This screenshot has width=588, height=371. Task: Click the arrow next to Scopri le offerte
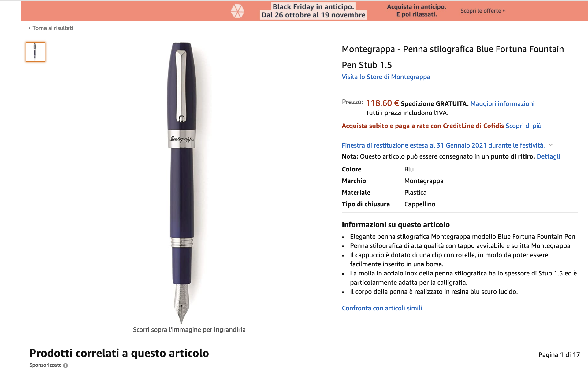(504, 11)
